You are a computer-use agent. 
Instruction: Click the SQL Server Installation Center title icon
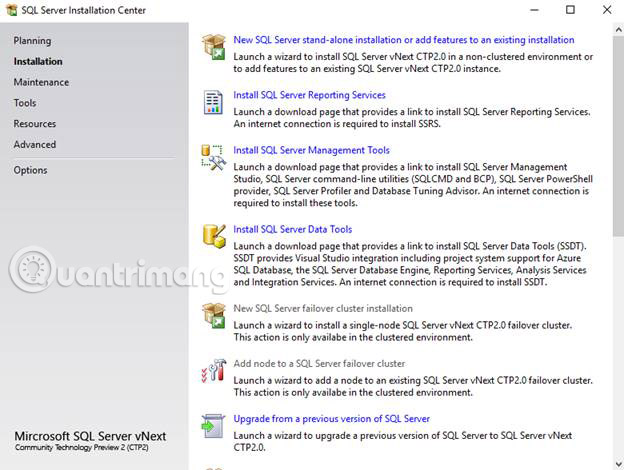pyautogui.click(x=10, y=10)
